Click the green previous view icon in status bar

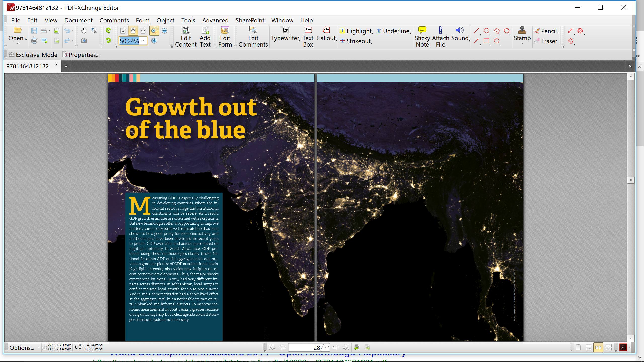[x=357, y=347]
